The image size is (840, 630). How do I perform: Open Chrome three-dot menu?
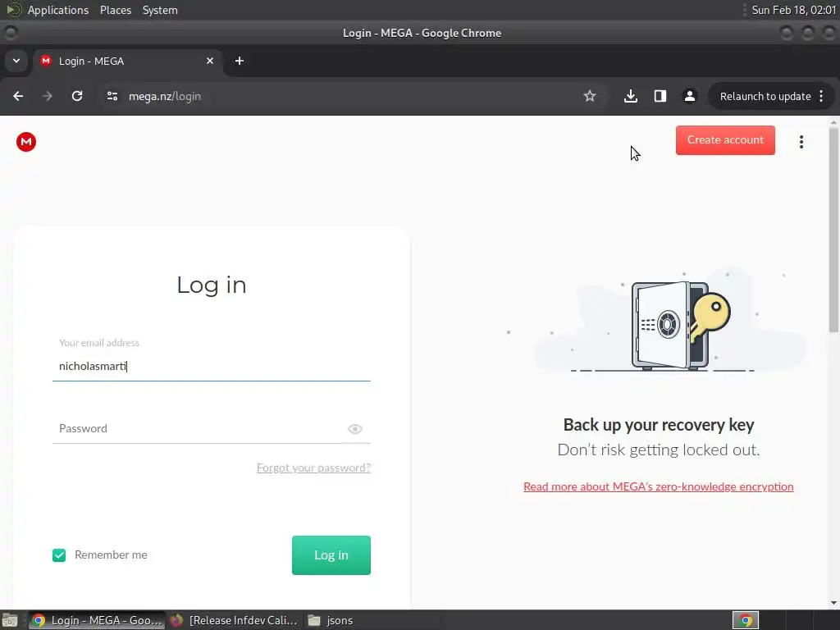821,96
